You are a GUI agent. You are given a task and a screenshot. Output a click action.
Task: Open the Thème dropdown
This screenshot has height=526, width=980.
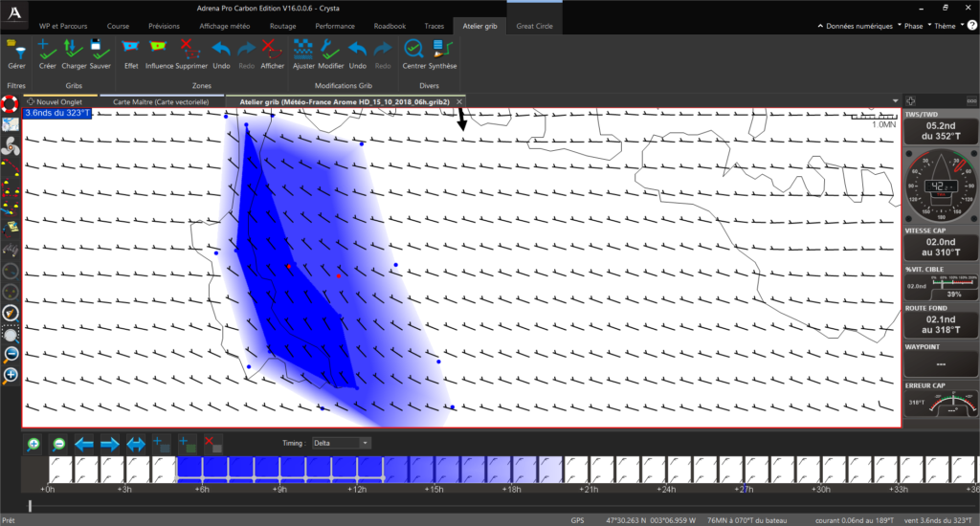point(946,26)
